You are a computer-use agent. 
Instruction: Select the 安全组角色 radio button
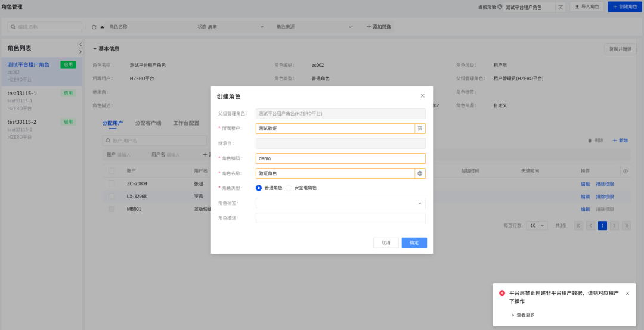[289, 188]
